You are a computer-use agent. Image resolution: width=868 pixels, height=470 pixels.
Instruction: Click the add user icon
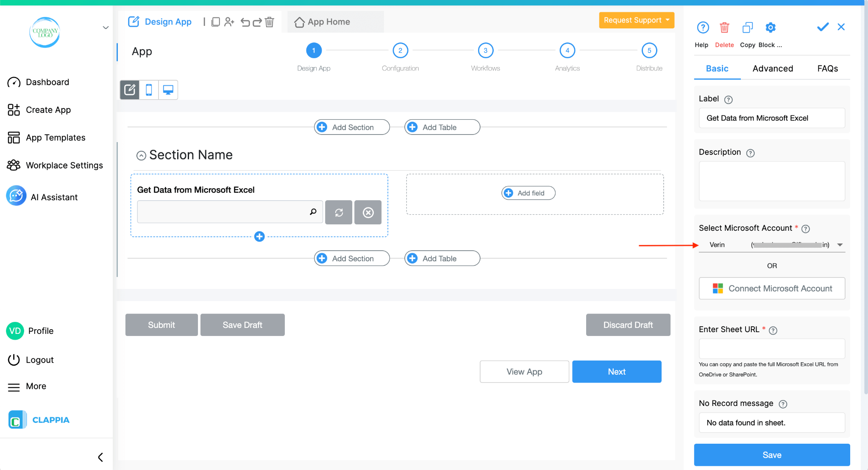click(229, 22)
